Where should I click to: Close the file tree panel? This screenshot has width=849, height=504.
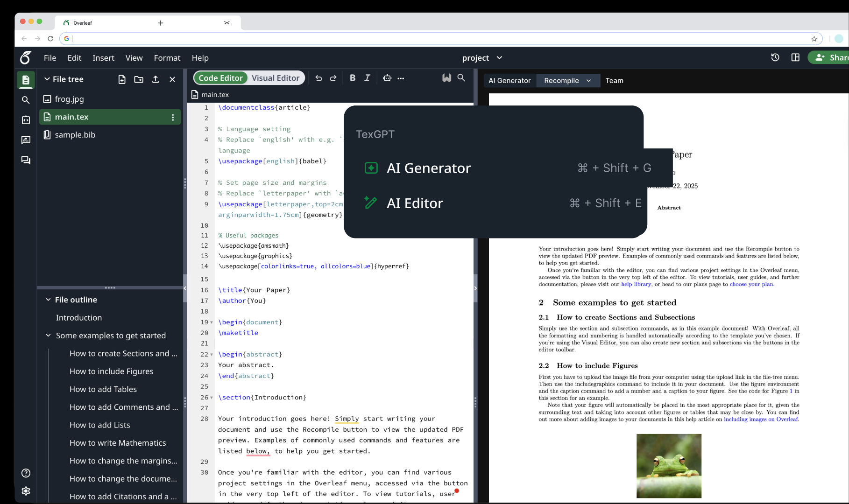point(172,79)
